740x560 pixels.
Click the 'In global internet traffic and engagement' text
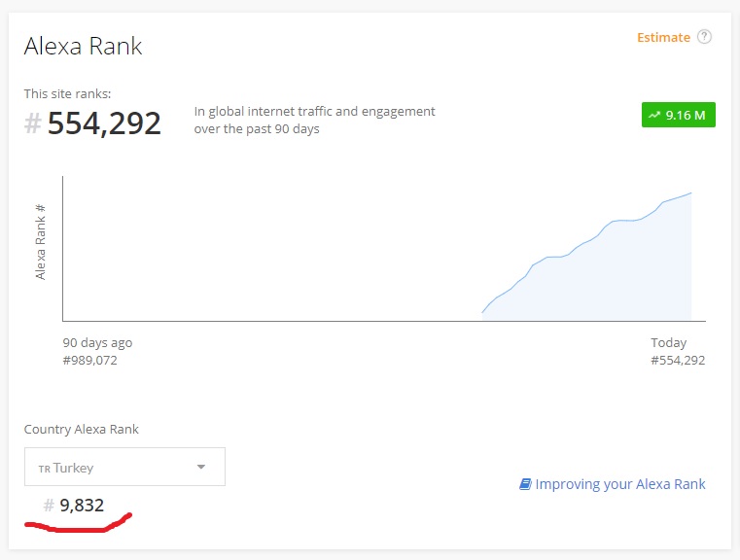click(314, 112)
